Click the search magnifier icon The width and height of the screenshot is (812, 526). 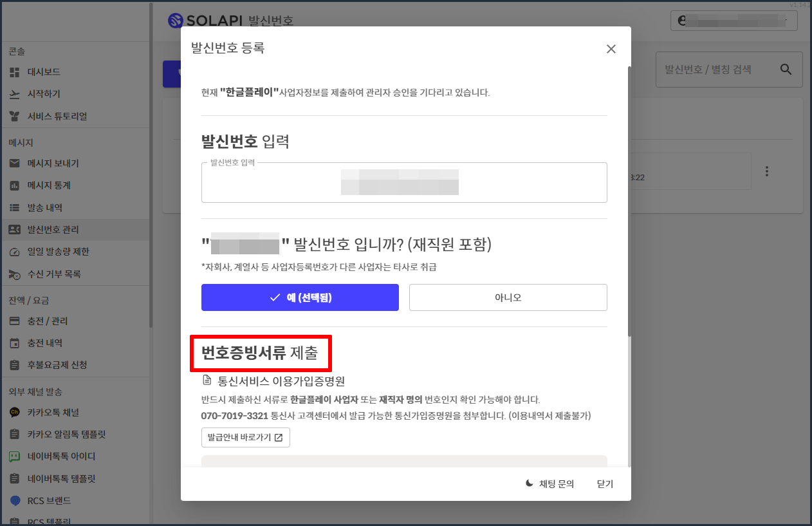[786, 70]
